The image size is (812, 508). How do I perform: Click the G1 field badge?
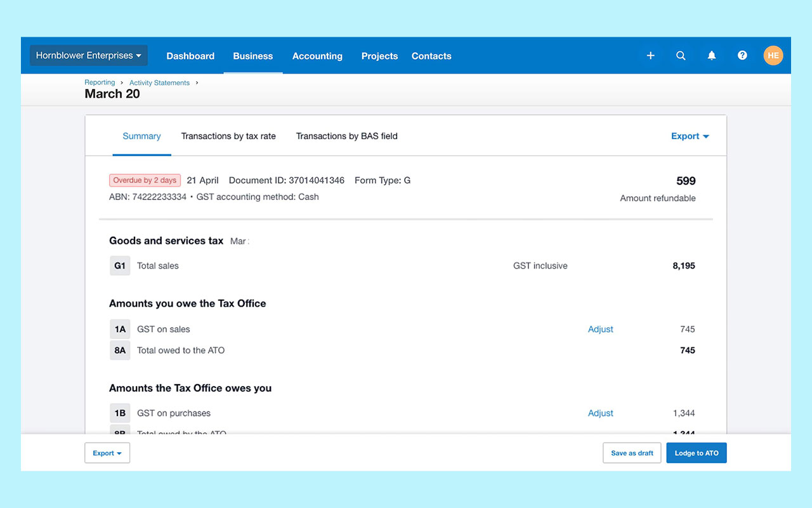tap(120, 266)
